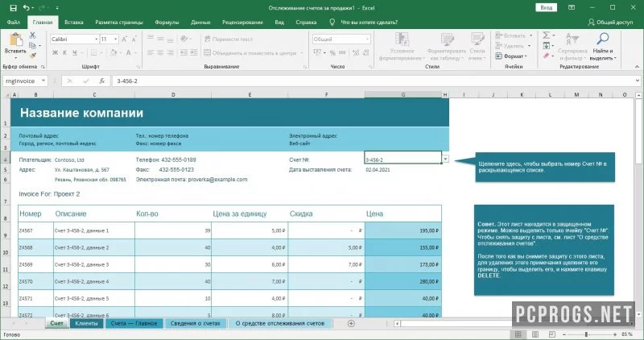Click the zoom in plus button
The height and width of the screenshot is (340, 644).
click(615, 334)
